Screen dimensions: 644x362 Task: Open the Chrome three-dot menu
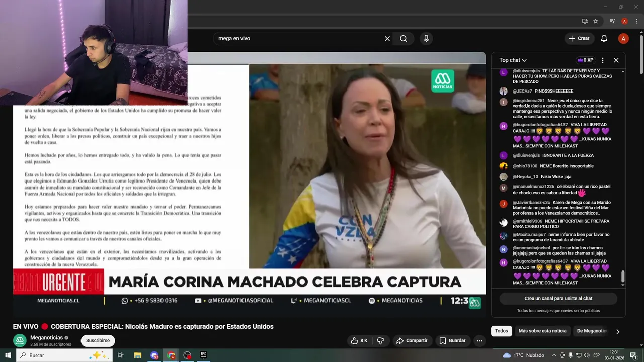point(635,21)
